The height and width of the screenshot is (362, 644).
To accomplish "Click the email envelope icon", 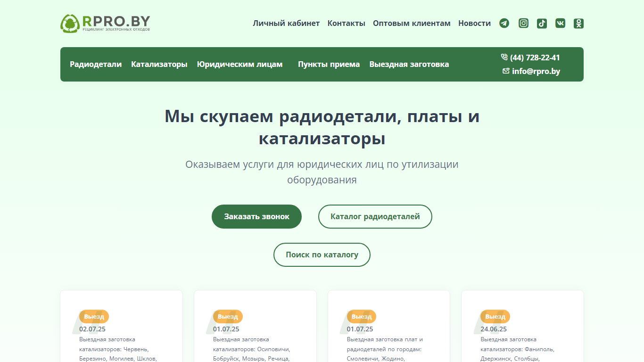I will 506,71.
